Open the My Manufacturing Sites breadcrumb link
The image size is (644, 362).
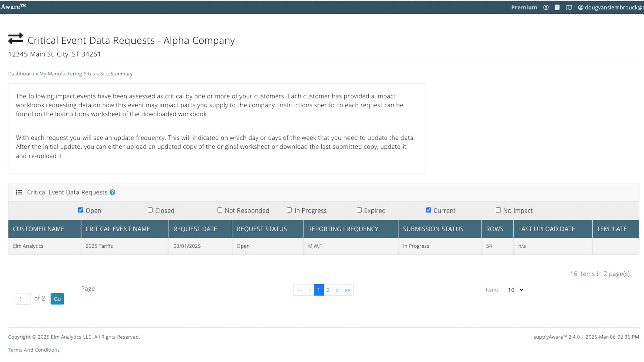67,74
